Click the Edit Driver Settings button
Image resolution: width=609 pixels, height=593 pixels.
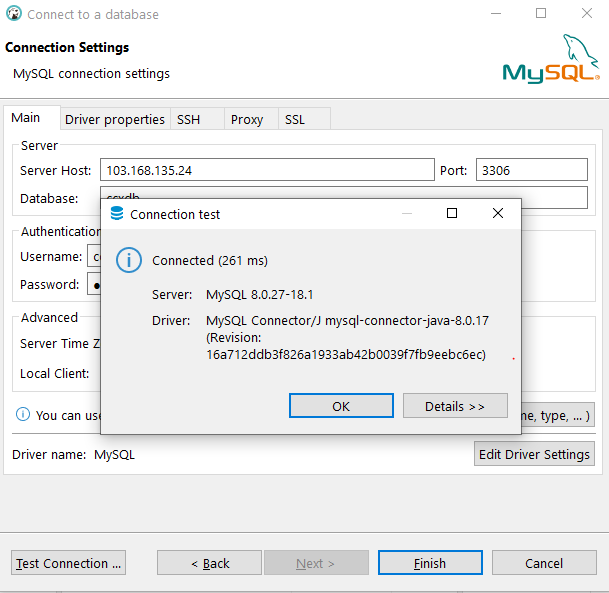click(x=534, y=454)
